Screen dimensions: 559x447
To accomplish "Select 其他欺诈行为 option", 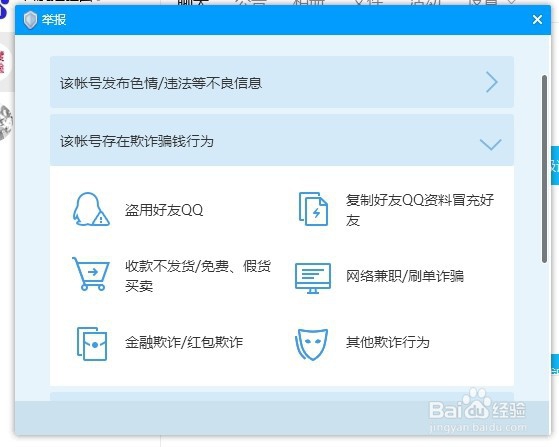I will [x=388, y=343].
